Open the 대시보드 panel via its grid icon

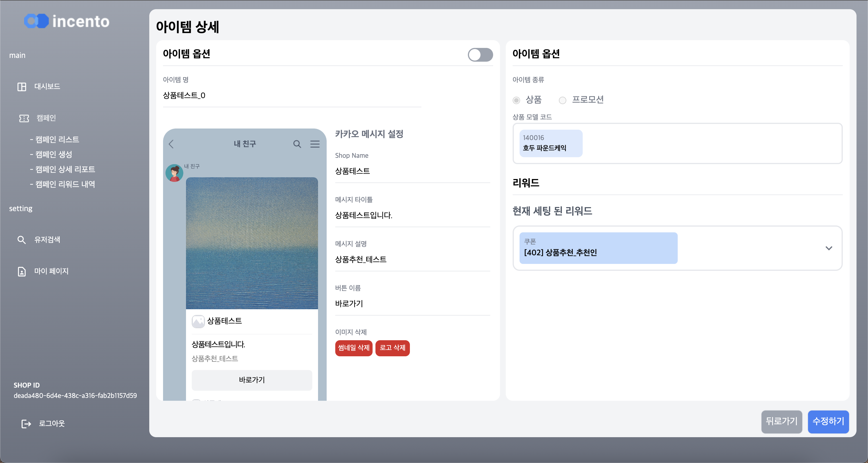click(x=22, y=87)
